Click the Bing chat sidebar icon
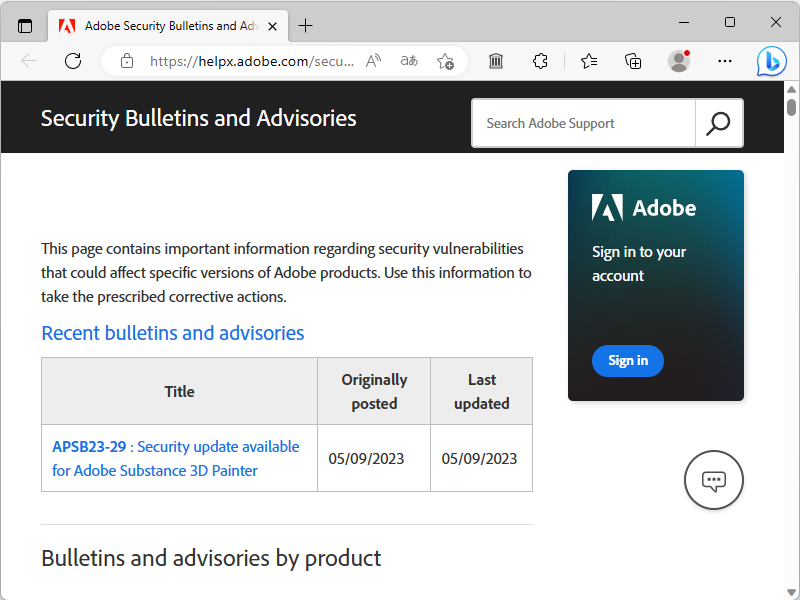The width and height of the screenshot is (800, 600). click(x=771, y=61)
